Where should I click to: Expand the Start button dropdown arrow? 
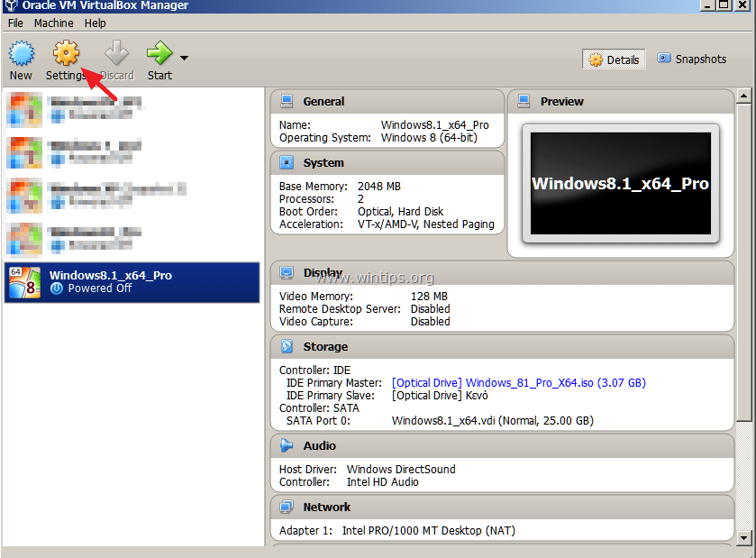tap(184, 58)
